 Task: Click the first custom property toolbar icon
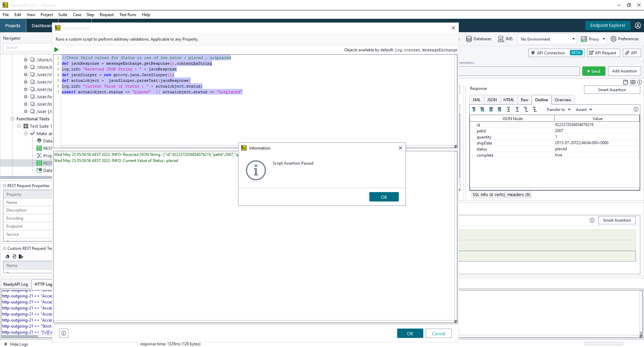pos(7,256)
